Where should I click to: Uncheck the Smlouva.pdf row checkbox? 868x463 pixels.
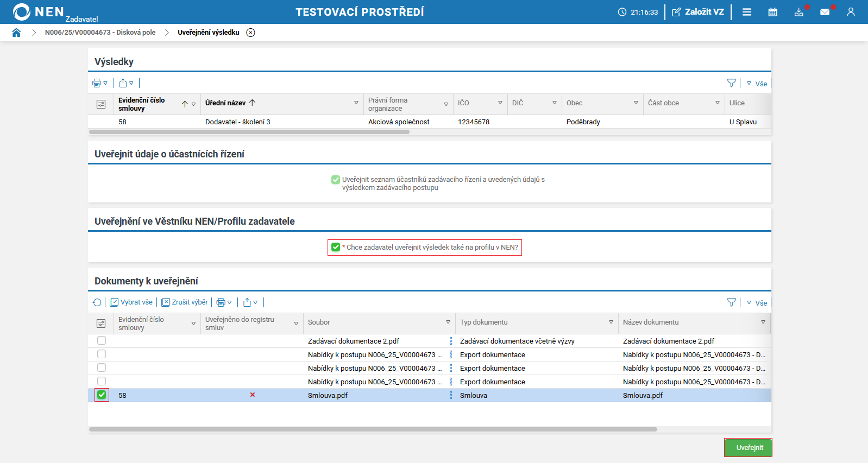[102, 395]
